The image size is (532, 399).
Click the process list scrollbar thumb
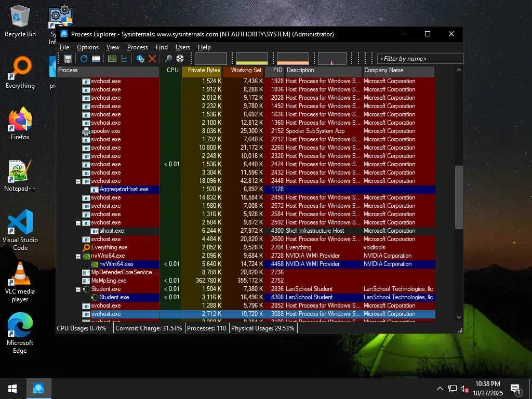459,197
